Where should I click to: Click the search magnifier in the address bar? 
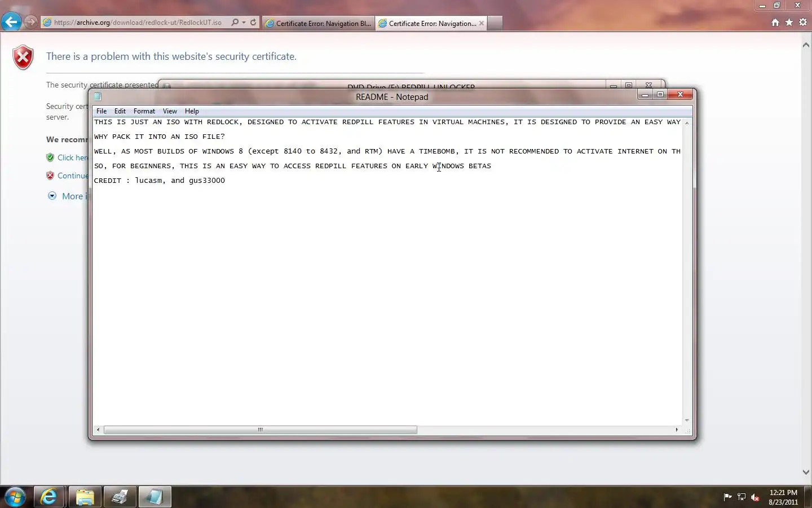tap(235, 23)
